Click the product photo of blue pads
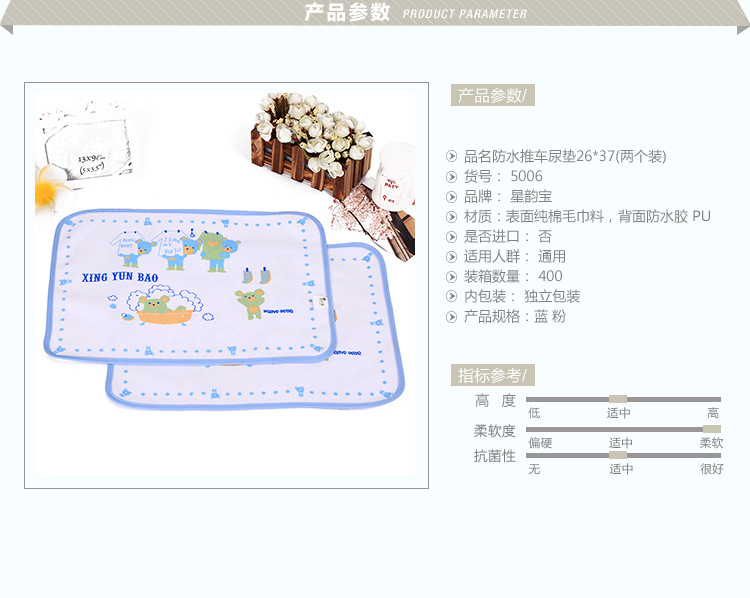 [226, 286]
